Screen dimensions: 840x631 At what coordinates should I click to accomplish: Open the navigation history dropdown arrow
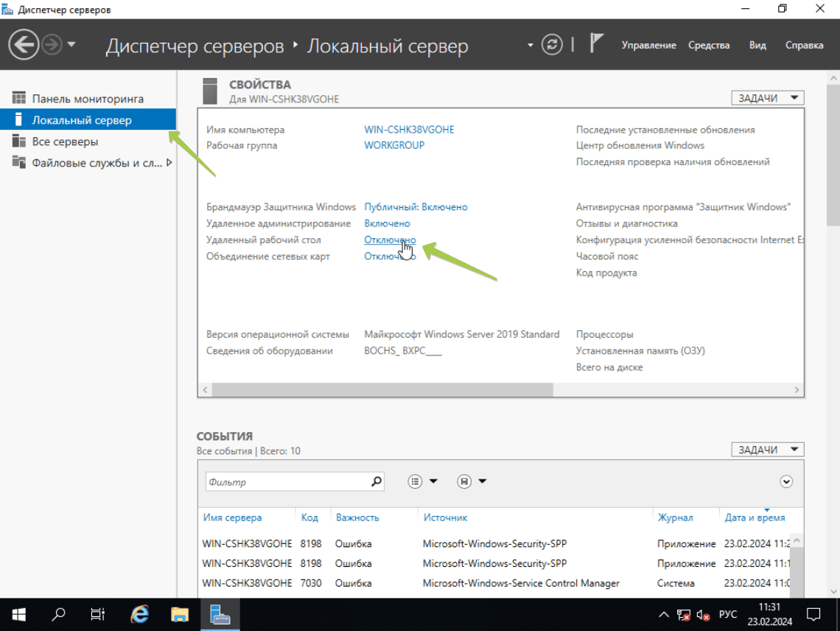coord(71,44)
